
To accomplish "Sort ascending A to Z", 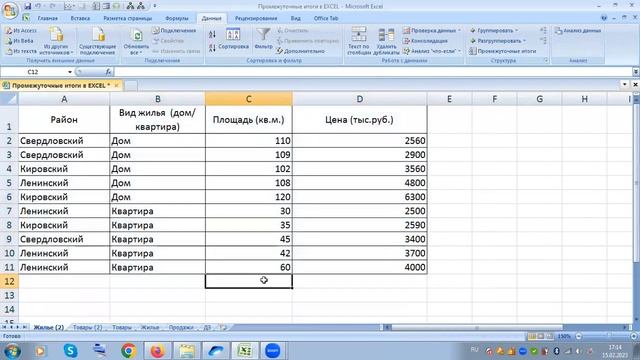I will tap(212, 34).
